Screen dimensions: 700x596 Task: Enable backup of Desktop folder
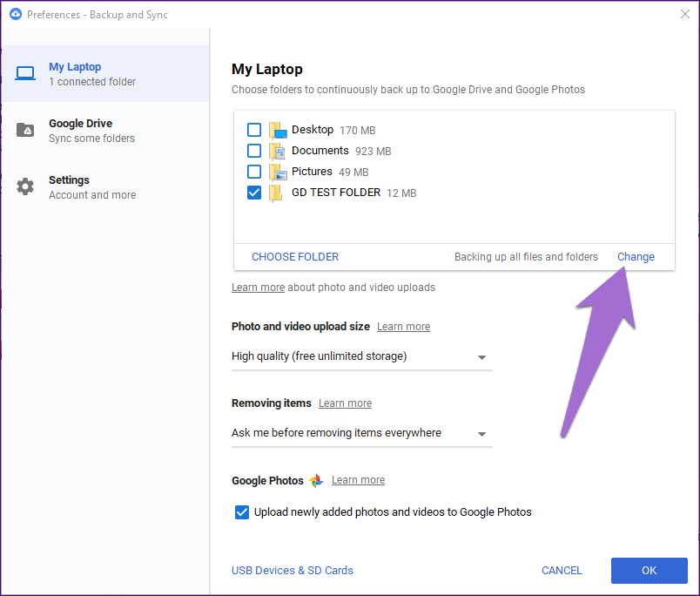254,130
